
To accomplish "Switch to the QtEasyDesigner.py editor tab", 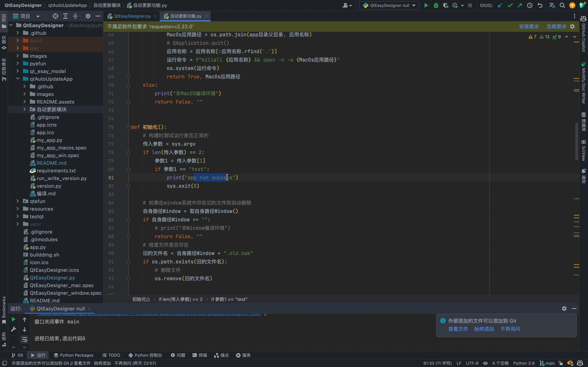I will pos(132,16).
